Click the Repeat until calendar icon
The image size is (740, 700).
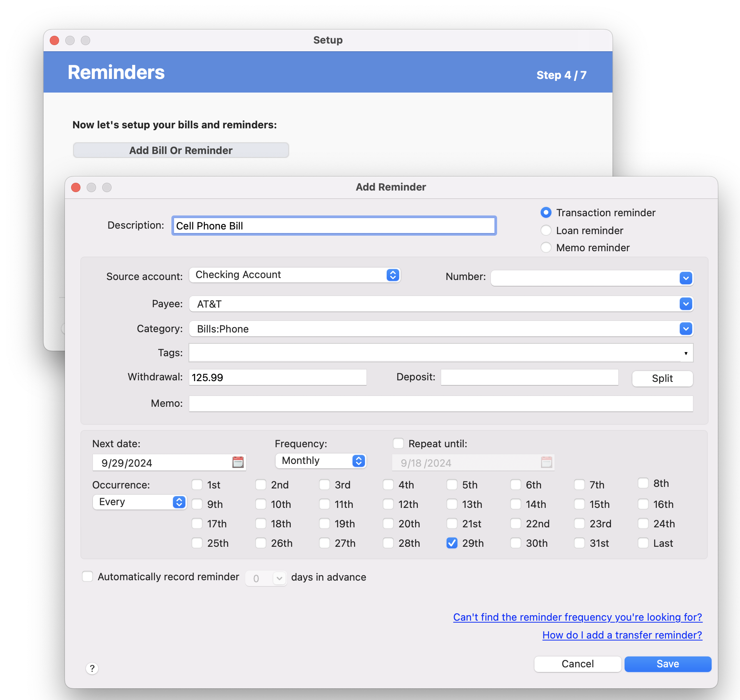click(x=546, y=462)
